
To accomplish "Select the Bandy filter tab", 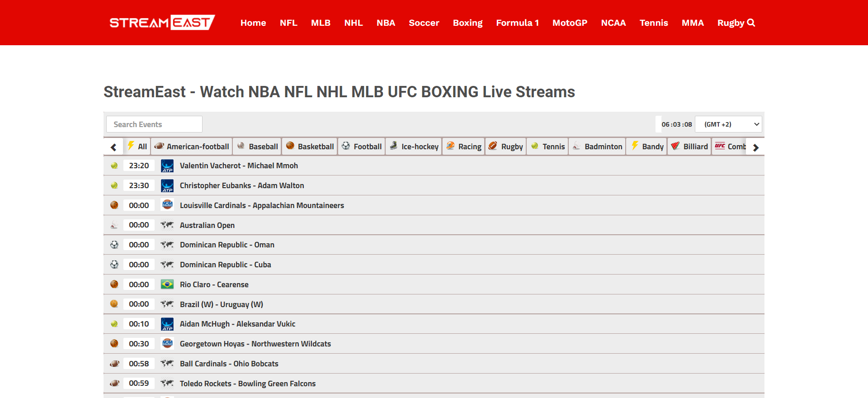I will pos(647,147).
